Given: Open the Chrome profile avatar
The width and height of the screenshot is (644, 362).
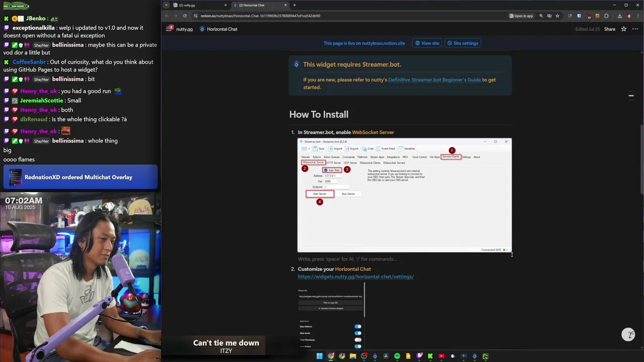Looking at the screenshot, I should 629,16.
